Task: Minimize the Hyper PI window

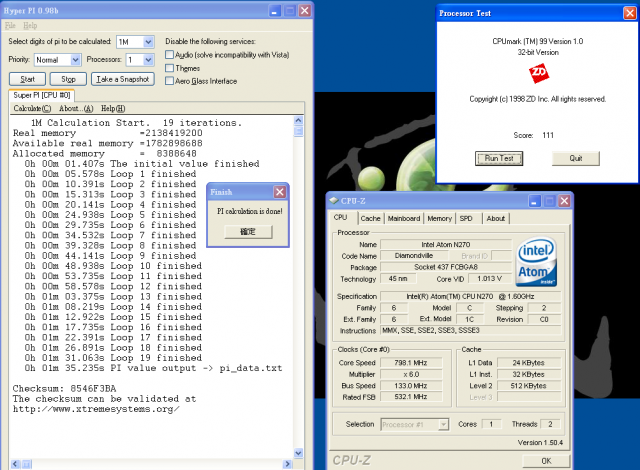Action: pyautogui.click(x=275, y=11)
